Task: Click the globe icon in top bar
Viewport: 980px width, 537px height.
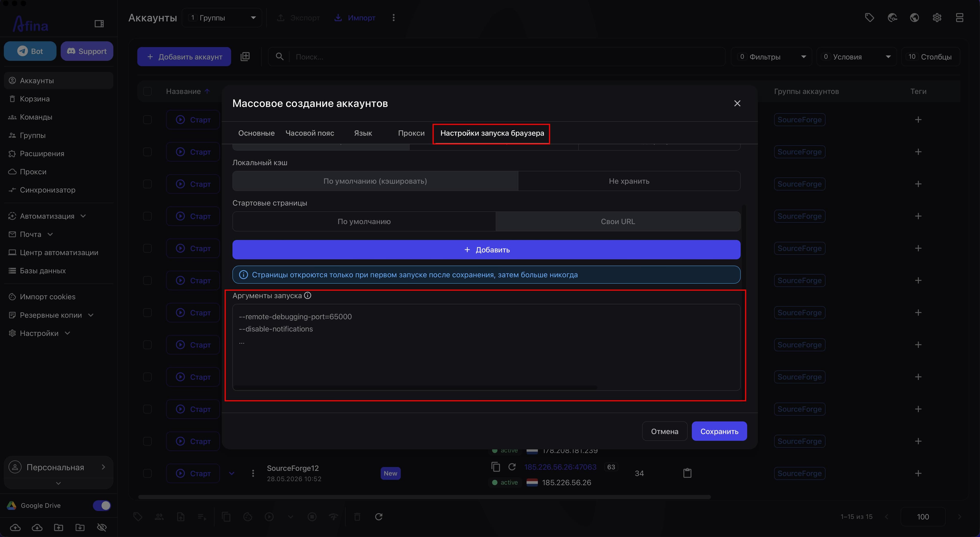Action: pyautogui.click(x=915, y=18)
